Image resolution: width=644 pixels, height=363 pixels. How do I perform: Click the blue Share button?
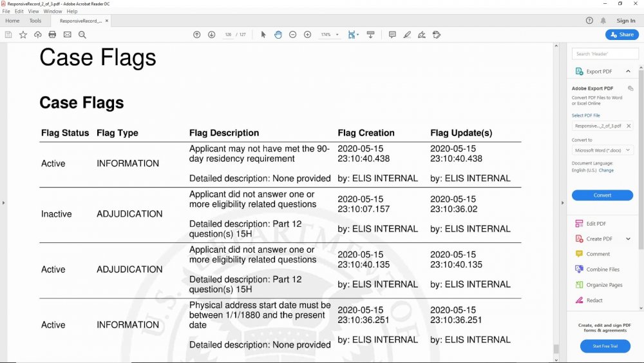(x=622, y=35)
